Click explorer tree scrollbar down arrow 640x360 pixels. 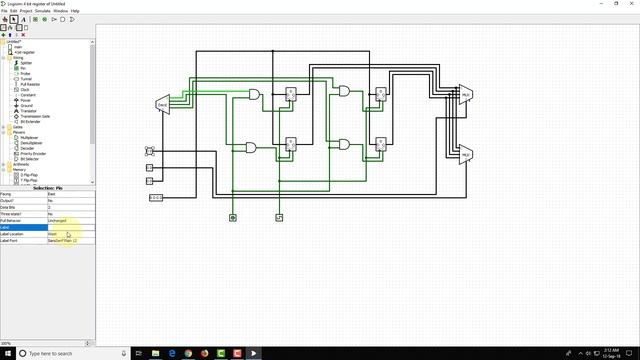point(93,182)
